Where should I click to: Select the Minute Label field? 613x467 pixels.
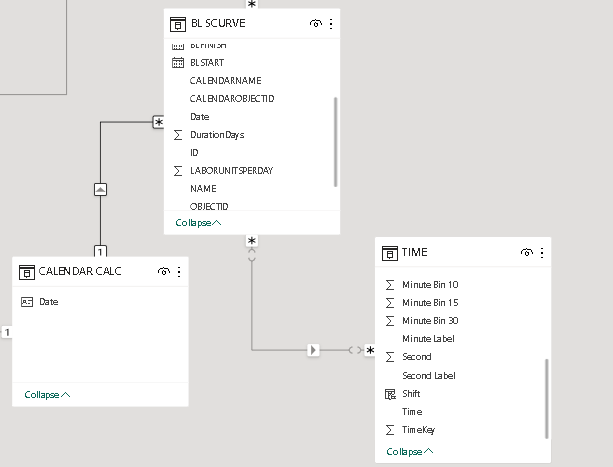pyautogui.click(x=428, y=338)
